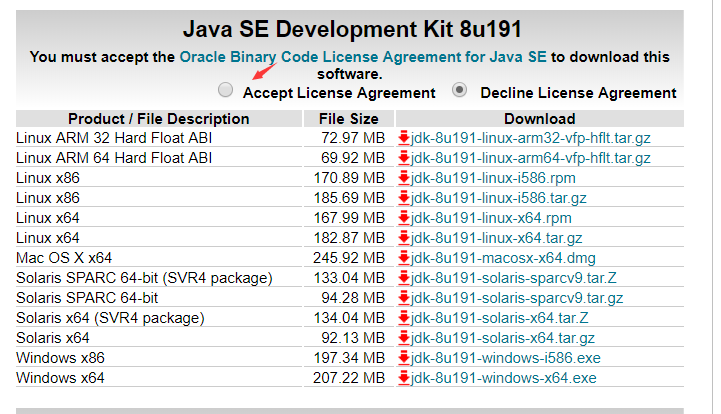Open Oracle Binary Code License Agreement link
Screen dimensions: 721x414
(x=363, y=57)
